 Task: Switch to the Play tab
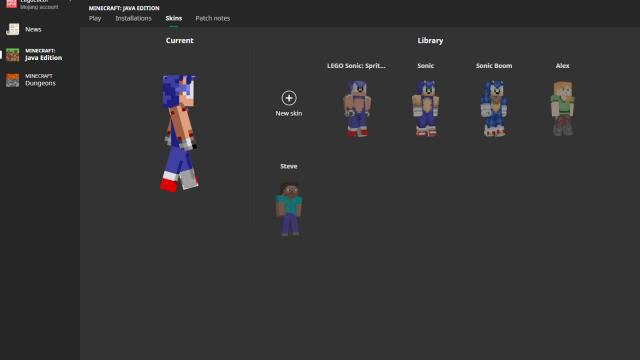point(95,18)
